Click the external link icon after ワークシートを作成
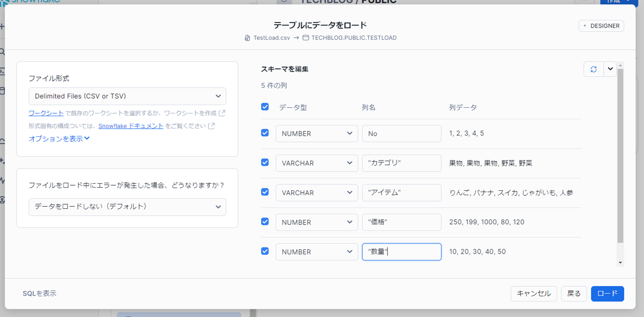 pos(222,113)
